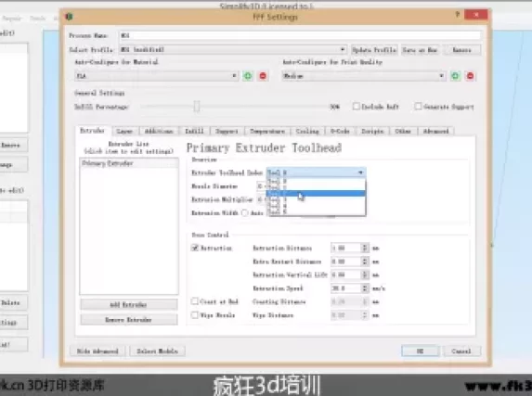Click the app logo icon in dialog title bar
This screenshot has width=532, height=396.
tap(70, 17)
